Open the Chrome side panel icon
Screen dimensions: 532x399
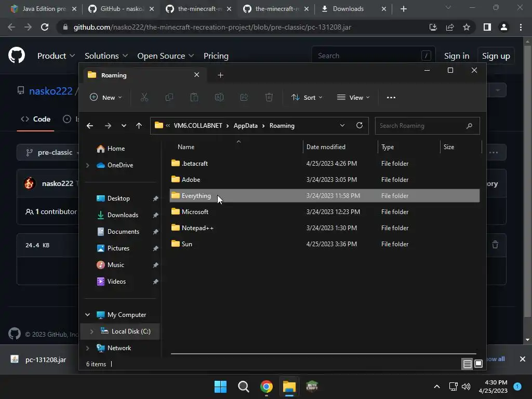click(x=487, y=27)
